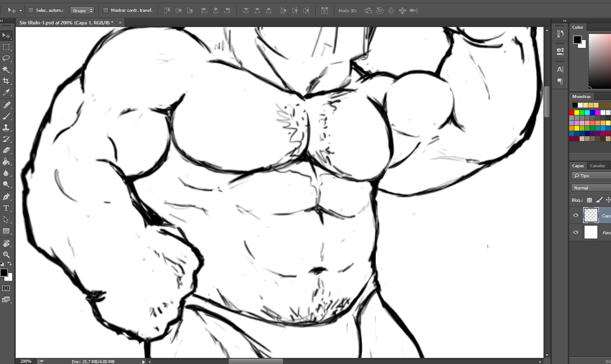
Task: Select the Blur tool
Action: [x=6, y=173]
